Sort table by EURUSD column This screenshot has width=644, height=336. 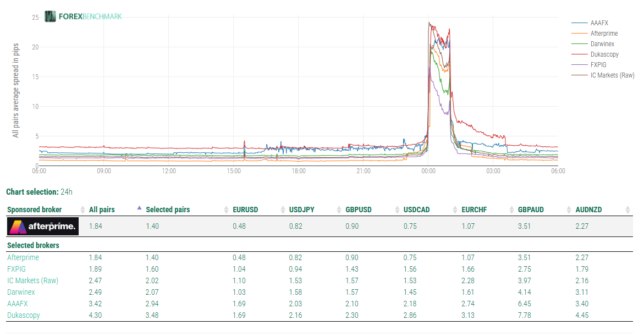(245, 210)
